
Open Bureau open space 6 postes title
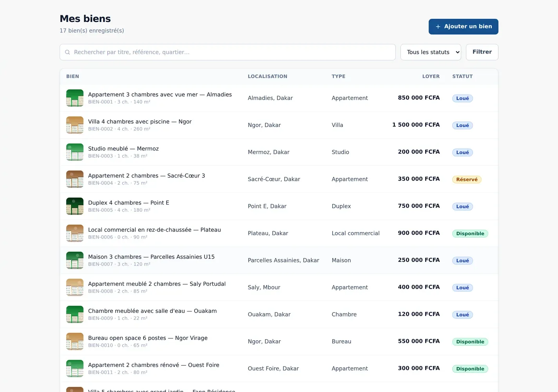click(x=148, y=338)
